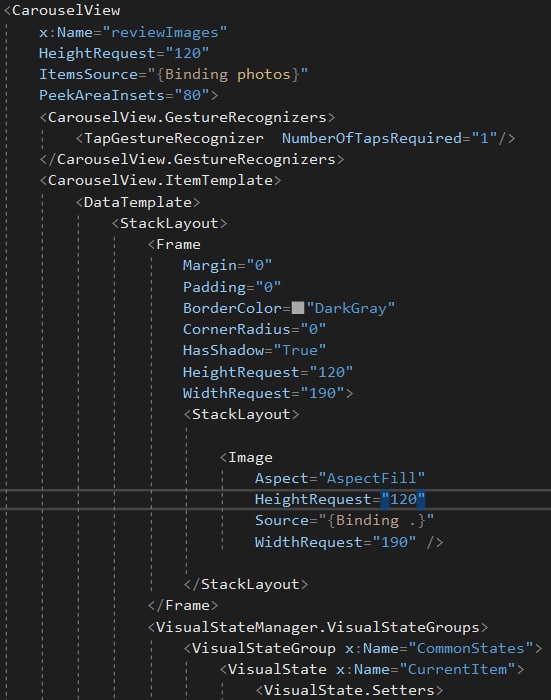This screenshot has height=700, width=551.
Task: Click the binding property name photos
Action: pos(263,74)
